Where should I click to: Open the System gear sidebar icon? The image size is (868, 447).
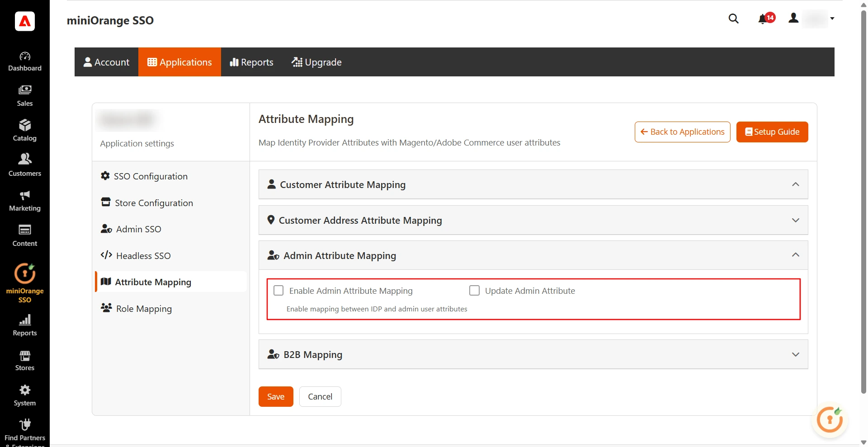[x=25, y=390]
